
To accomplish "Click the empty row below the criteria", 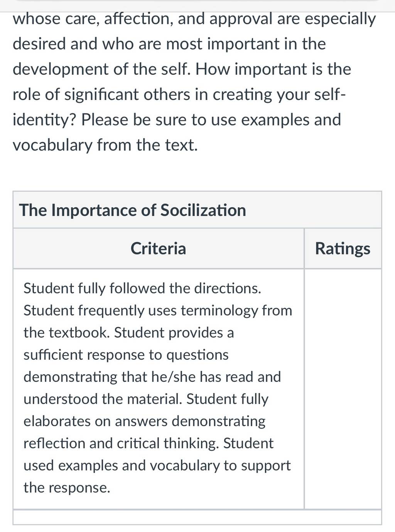I will (x=197, y=517).
